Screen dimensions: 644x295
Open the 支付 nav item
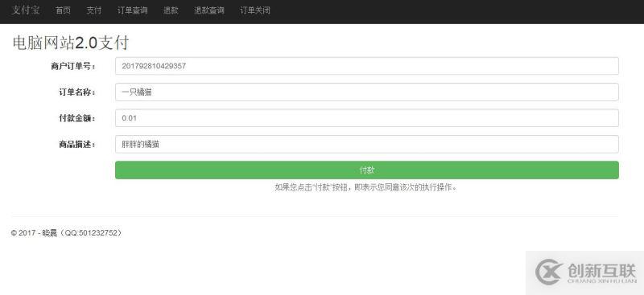click(93, 10)
